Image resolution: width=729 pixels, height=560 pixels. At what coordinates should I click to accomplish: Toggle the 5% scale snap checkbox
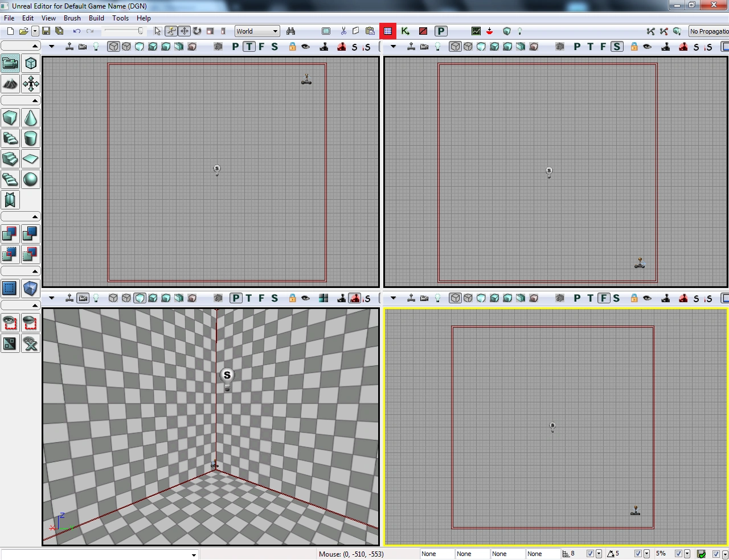click(x=678, y=554)
